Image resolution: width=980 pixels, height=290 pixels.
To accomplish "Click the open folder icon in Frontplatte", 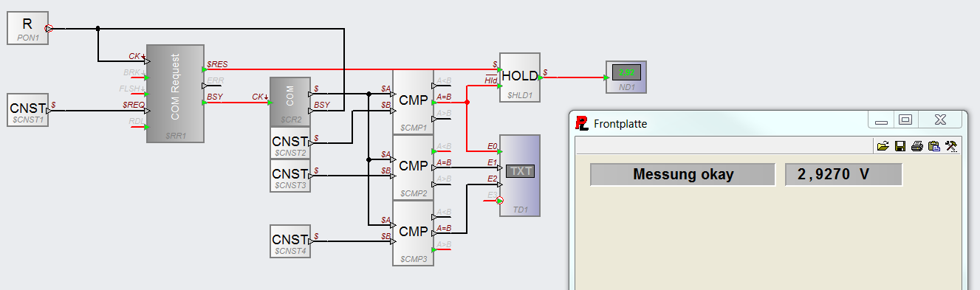I will [x=883, y=146].
